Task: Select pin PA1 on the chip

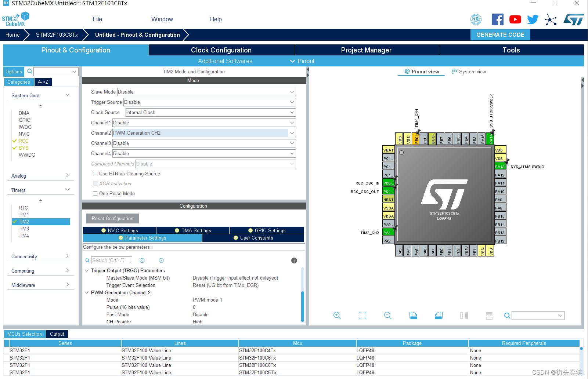Action: point(388,233)
